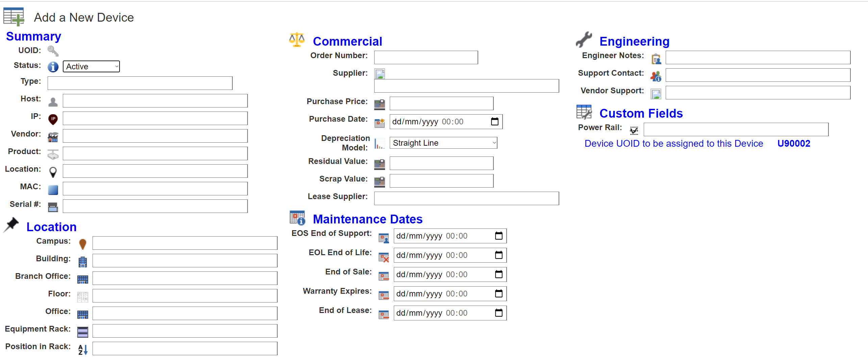Open the Warranty Expires date picker
868x362 pixels.
click(x=499, y=293)
